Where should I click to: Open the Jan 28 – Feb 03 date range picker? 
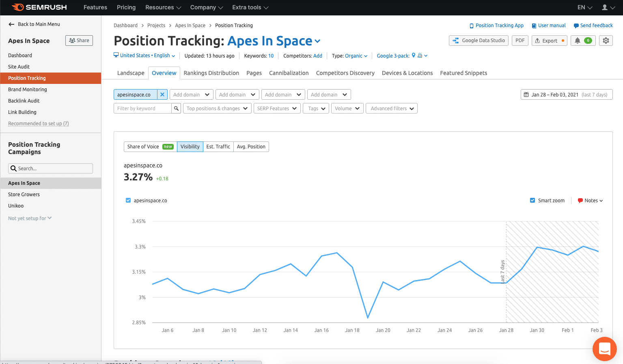pyautogui.click(x=567, y=94)
